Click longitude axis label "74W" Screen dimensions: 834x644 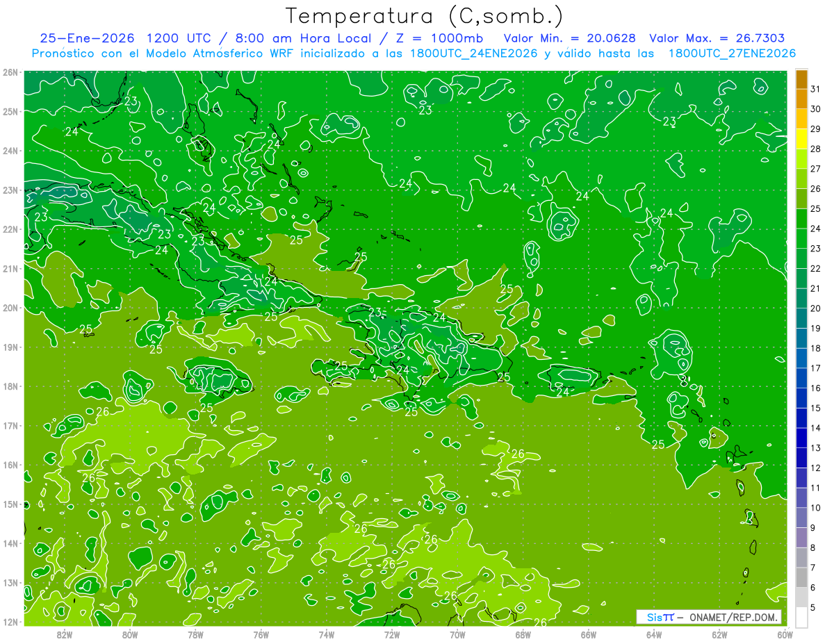[x=327, y=634]
